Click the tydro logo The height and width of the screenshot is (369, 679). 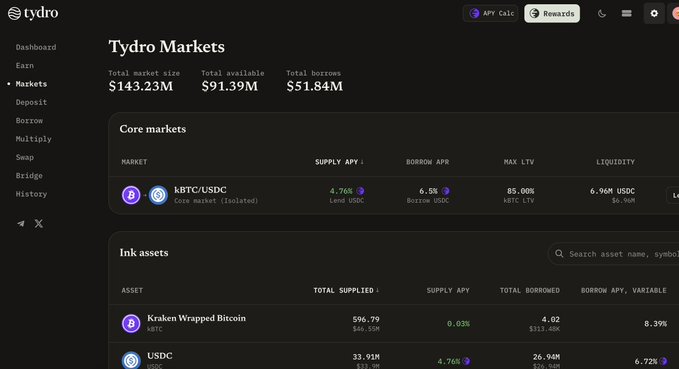[33, 13]
